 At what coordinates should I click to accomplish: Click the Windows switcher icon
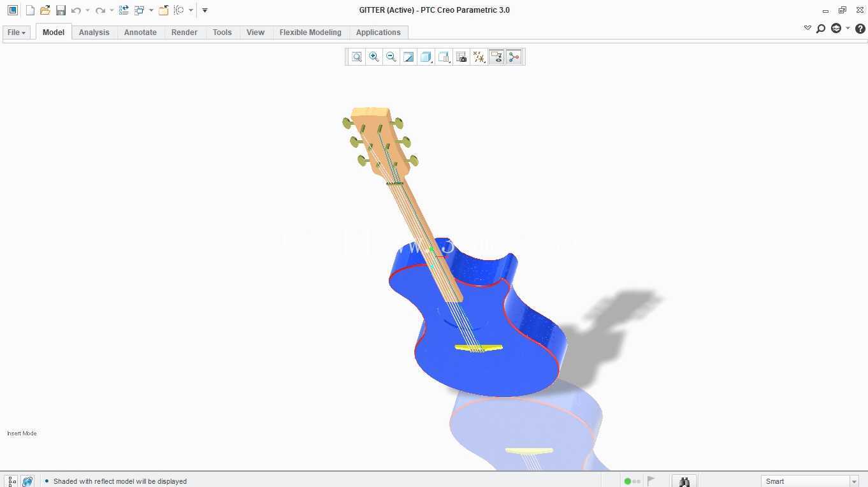(x=140, y=10)
